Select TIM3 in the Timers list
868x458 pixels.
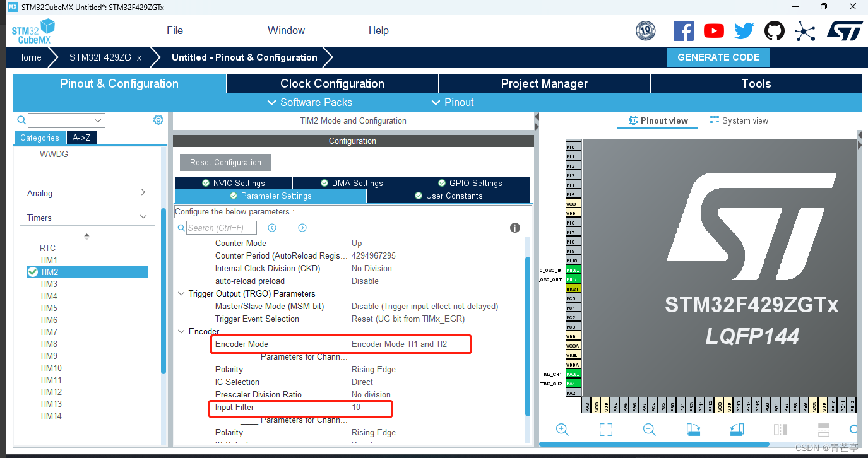[x=49, y=285]
